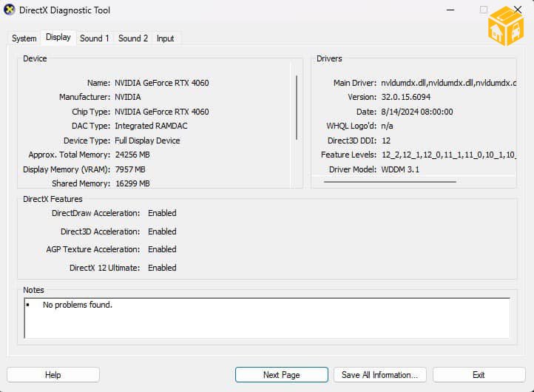Screen dimensions: 534x392
Task: Click the Drivers panel horizontal scrollbar
Action: tap(390, 181)
